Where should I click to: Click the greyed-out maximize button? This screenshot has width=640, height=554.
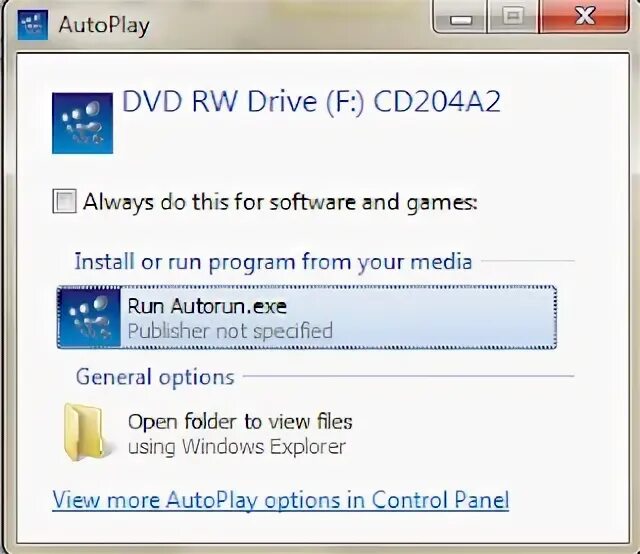coord(513,17)
